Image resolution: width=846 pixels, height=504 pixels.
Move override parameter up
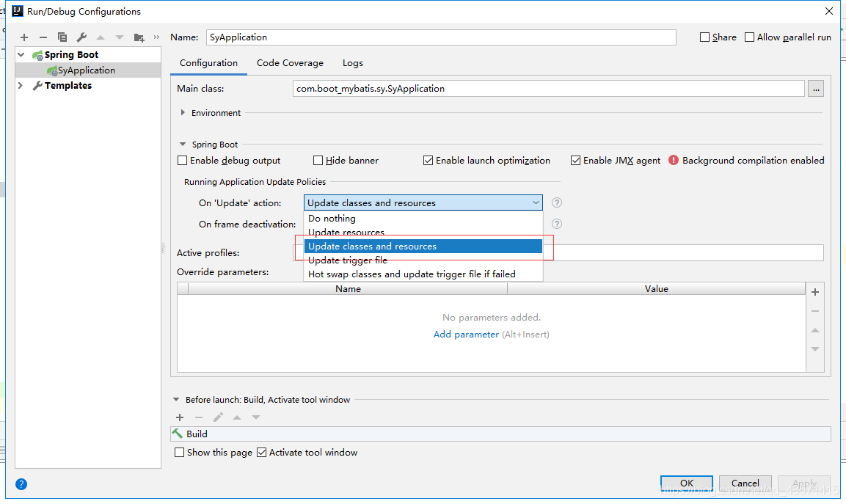815,330
